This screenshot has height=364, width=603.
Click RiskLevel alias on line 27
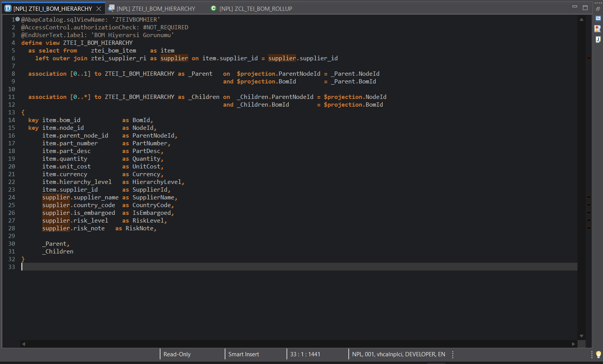148,221
